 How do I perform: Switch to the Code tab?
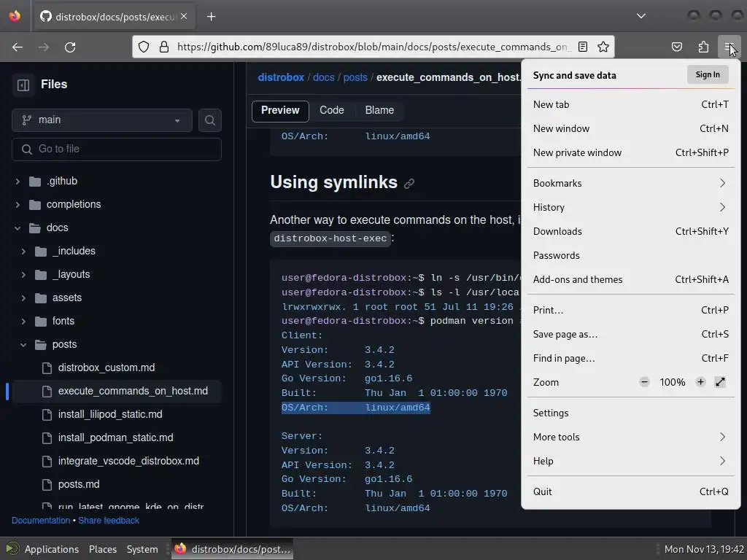tap(332, 111)
